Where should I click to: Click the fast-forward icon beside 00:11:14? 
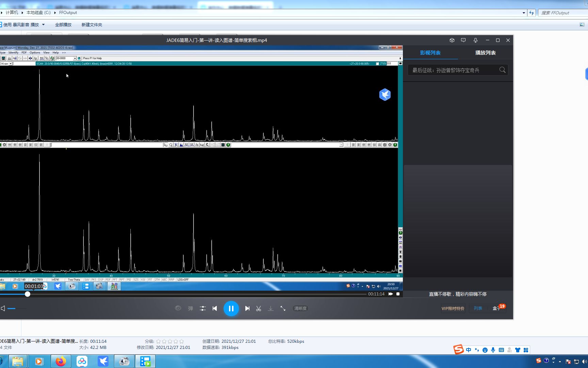coord(391,294)
